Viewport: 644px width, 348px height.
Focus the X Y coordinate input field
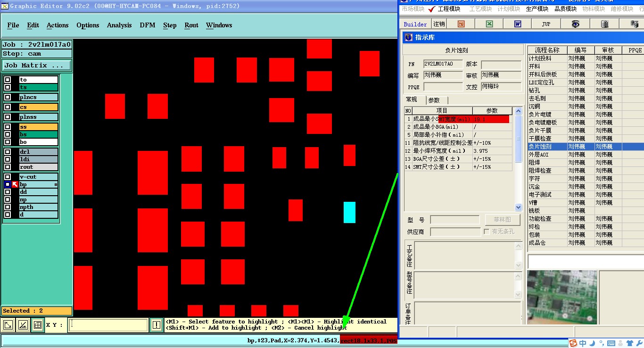pyautogui.click(x=108, y=325)
